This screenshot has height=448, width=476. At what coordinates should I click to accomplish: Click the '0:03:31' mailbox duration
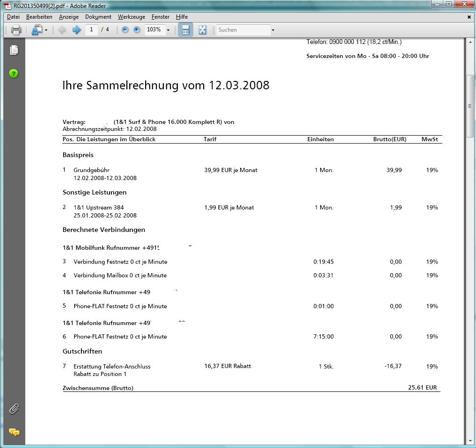(x=323, y=275)
